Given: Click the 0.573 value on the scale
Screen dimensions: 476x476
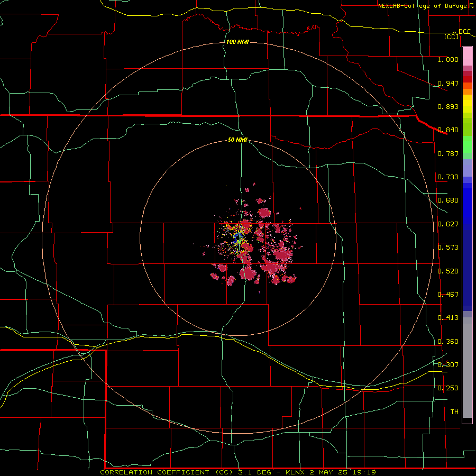Looking at the screenshot, I should click(x=448, y=248).
